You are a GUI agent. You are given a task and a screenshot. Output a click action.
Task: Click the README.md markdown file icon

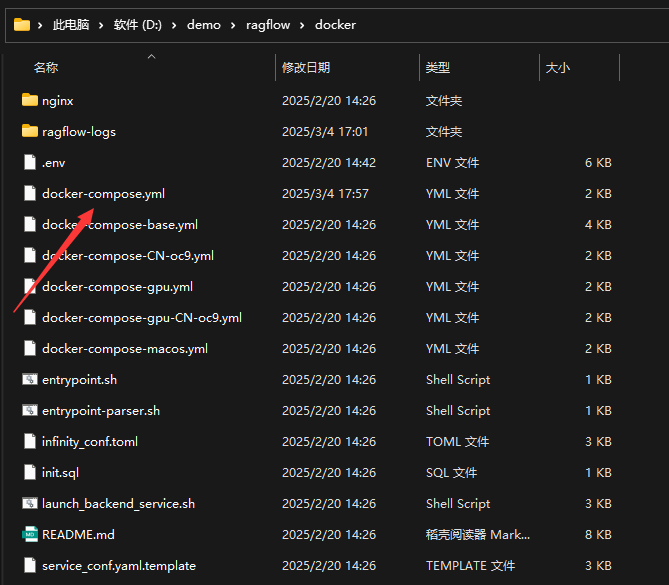tap(29, 534)
